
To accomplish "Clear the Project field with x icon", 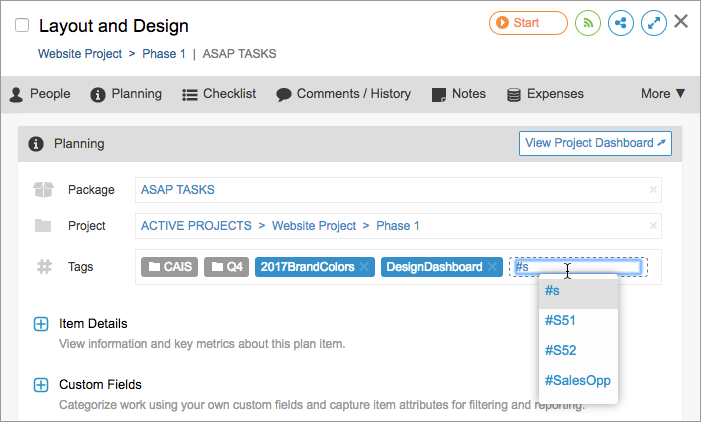I will coord(653,226).
